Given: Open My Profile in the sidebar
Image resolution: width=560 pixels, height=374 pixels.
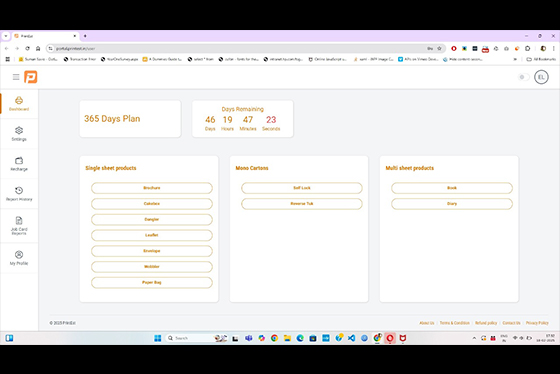Looking at the screenshot, I should 19,258.
